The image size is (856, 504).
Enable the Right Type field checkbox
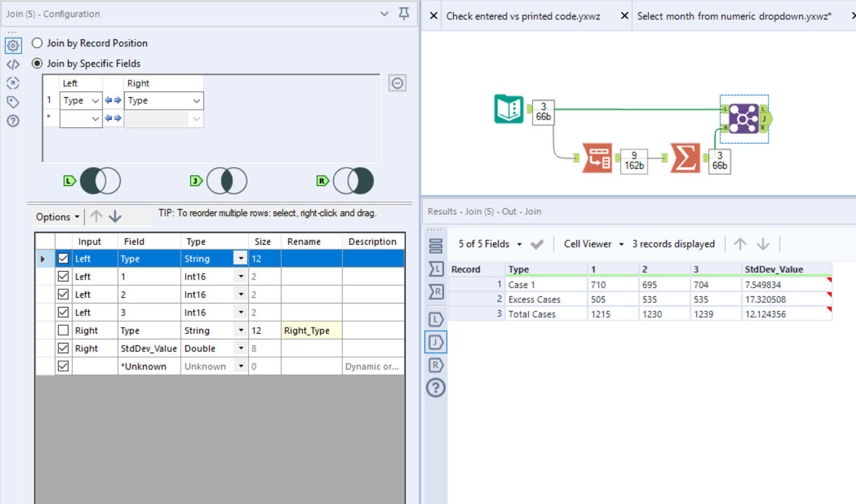pos(62,330)
